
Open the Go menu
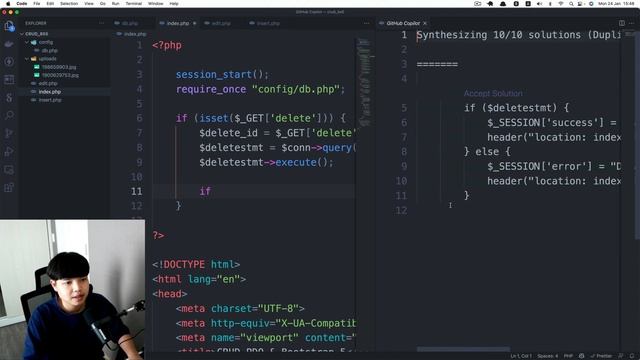click(x=103, y=4)
